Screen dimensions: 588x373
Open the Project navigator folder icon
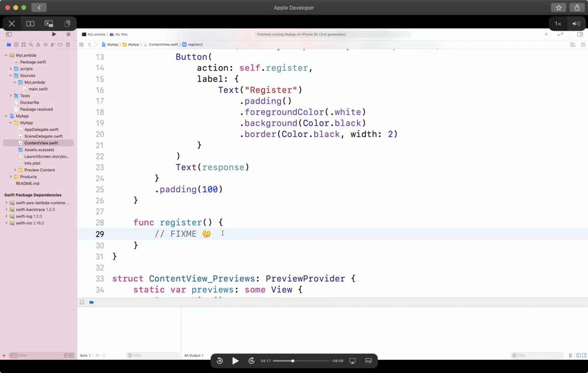point(9,45)
